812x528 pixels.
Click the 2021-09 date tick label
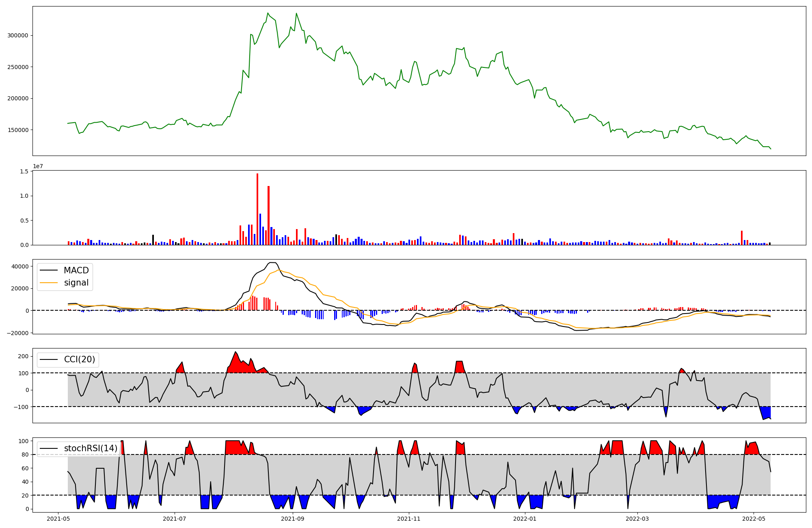[292, 519]
